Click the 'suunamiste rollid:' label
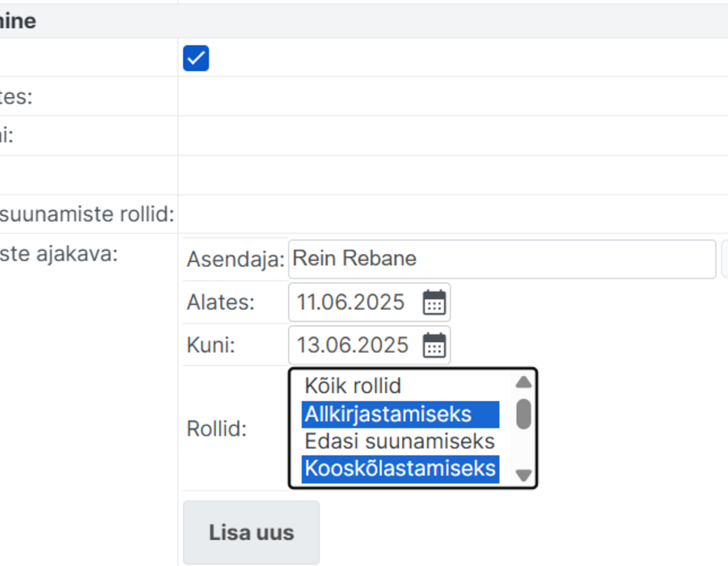The height and width of the screenshot is (566, 728). 87,214
